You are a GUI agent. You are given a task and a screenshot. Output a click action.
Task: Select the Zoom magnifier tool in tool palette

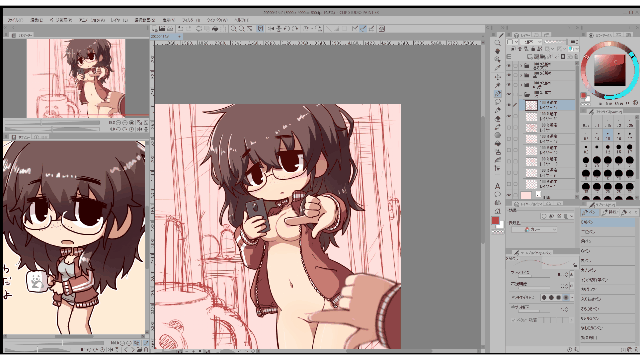click(x=498, y=43)
